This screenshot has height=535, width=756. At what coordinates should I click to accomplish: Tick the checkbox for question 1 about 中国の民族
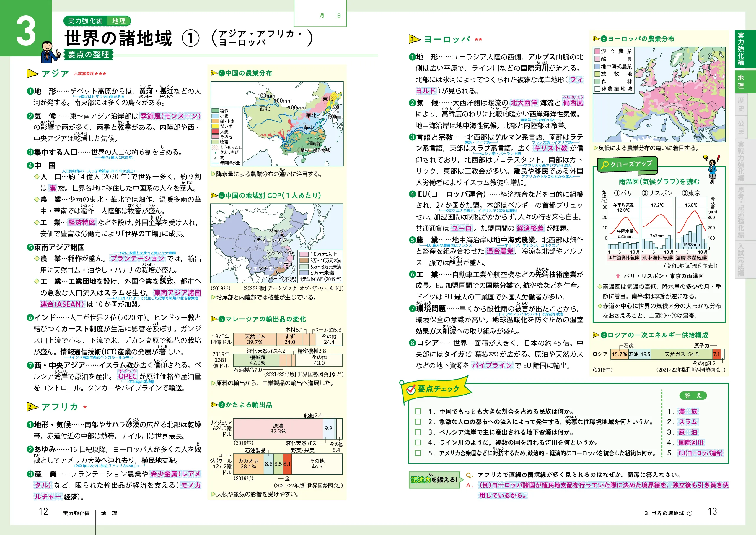coord(418,412)
